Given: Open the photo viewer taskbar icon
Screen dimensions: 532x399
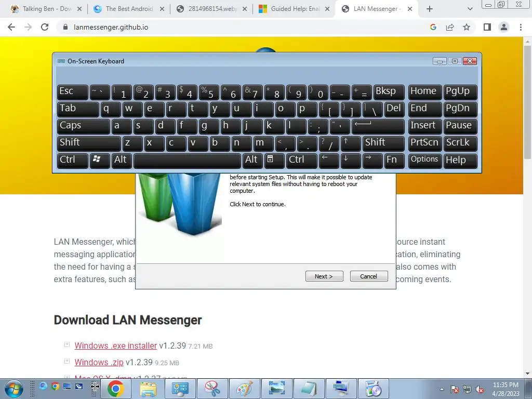Looking at the screenshot, I should tap(276, 389).
